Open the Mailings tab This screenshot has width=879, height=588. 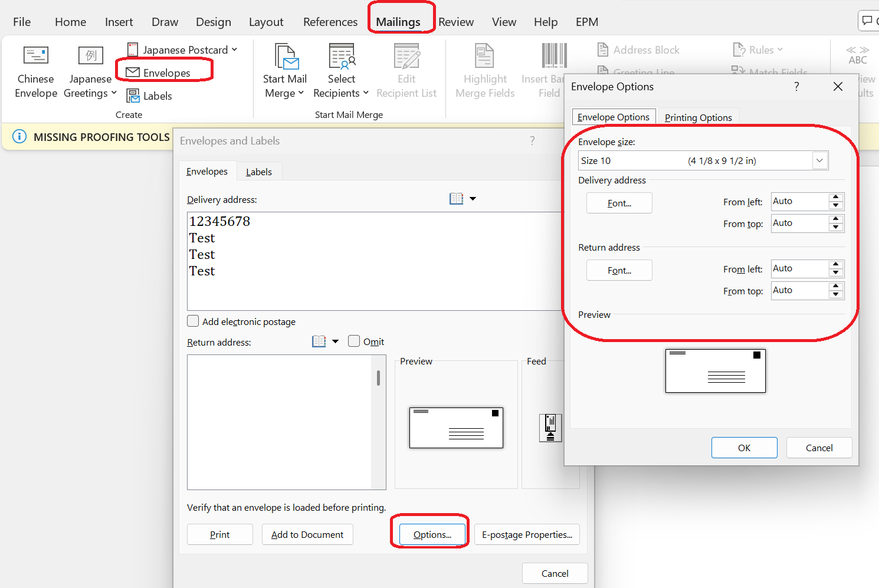[398, 22]
